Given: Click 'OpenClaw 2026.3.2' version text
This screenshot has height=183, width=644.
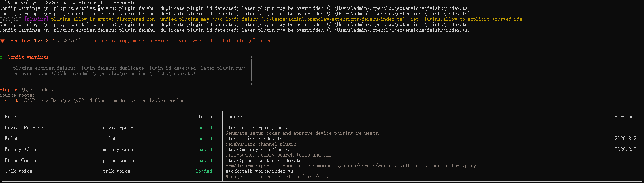Looking at the screenshot, I should 31,41.
